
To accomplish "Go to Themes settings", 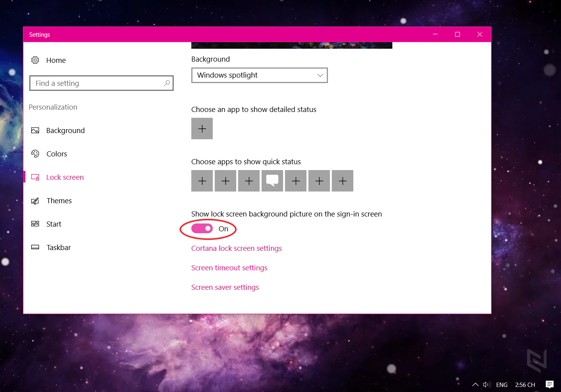I will click(x=59, y=201).
